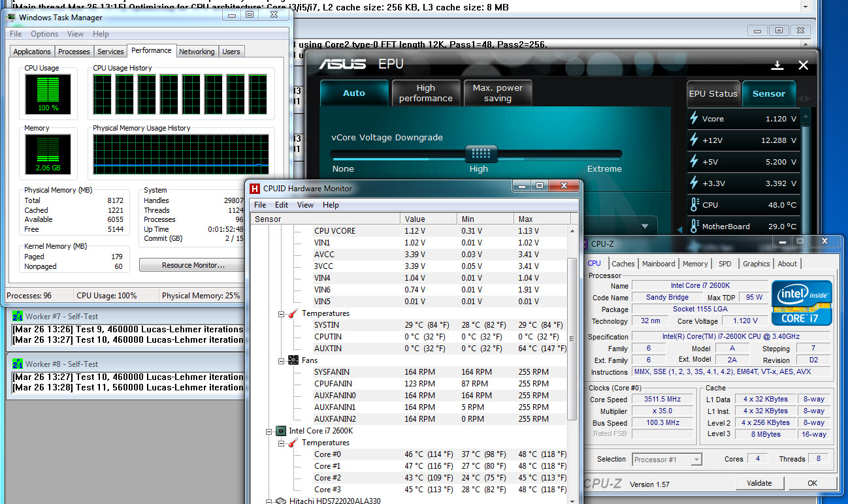Click the EPU sensor tabs scroll arrows

tap(804, 99)
